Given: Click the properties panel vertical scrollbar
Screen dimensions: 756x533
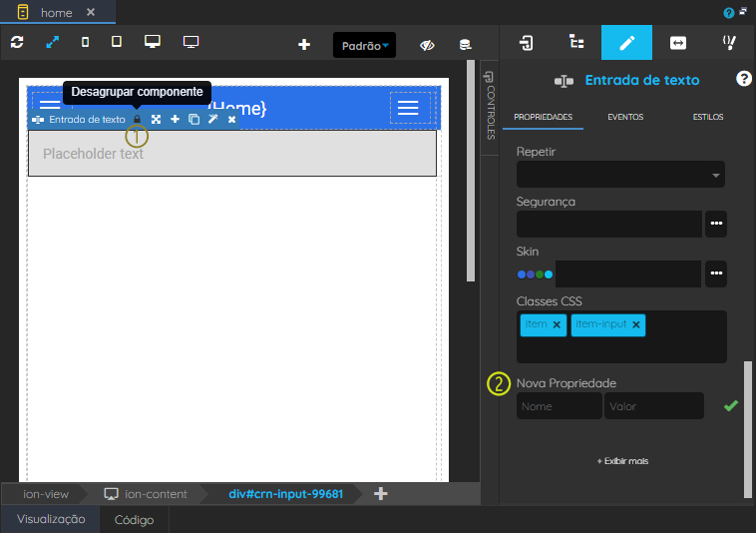Looking at the screenshot, I should pyautogui.click(x=748, y=429).
